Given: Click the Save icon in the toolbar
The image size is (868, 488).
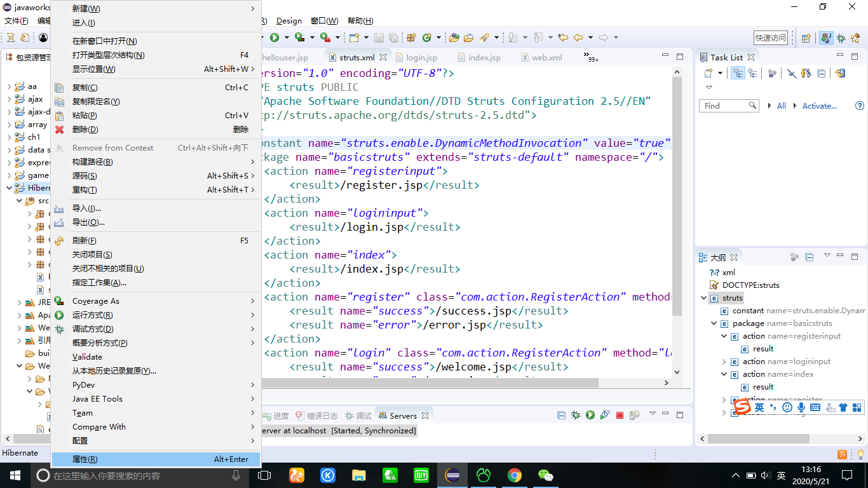Looking at the screenshot, I should [x=379, y=37].
